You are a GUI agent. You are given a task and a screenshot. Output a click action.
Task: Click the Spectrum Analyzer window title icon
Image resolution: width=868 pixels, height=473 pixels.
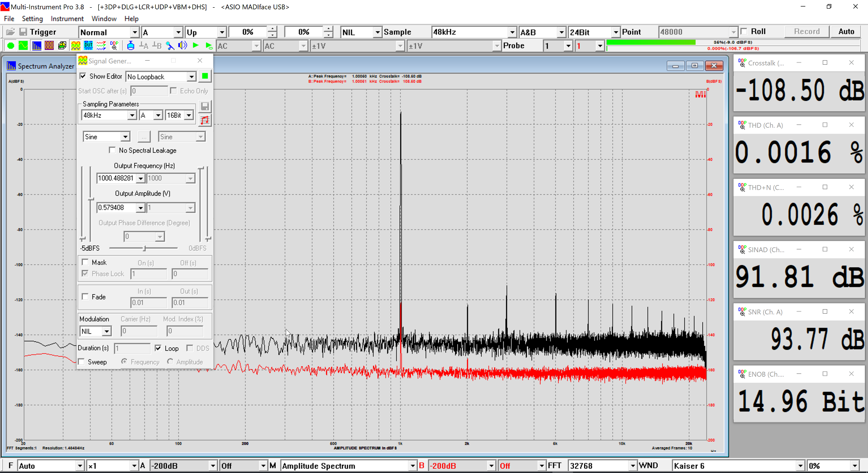click(x=11, y=66)
